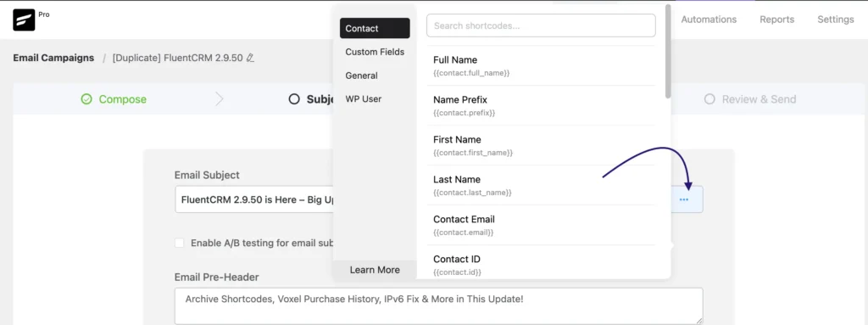
Task: Open the Settings menu
Action: click(x=835, y=20)
